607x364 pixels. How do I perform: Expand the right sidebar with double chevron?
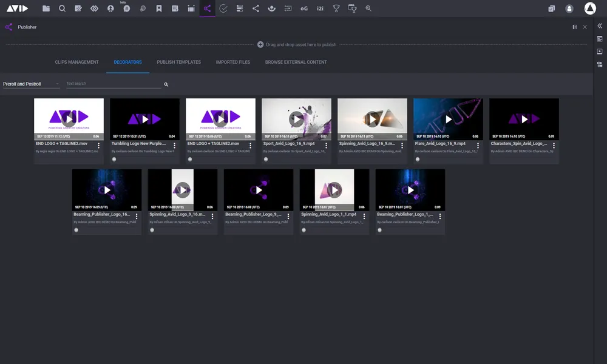600,26
